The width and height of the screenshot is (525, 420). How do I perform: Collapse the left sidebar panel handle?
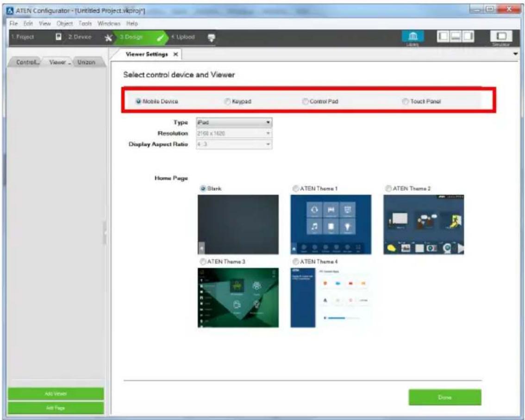(105, 232)
